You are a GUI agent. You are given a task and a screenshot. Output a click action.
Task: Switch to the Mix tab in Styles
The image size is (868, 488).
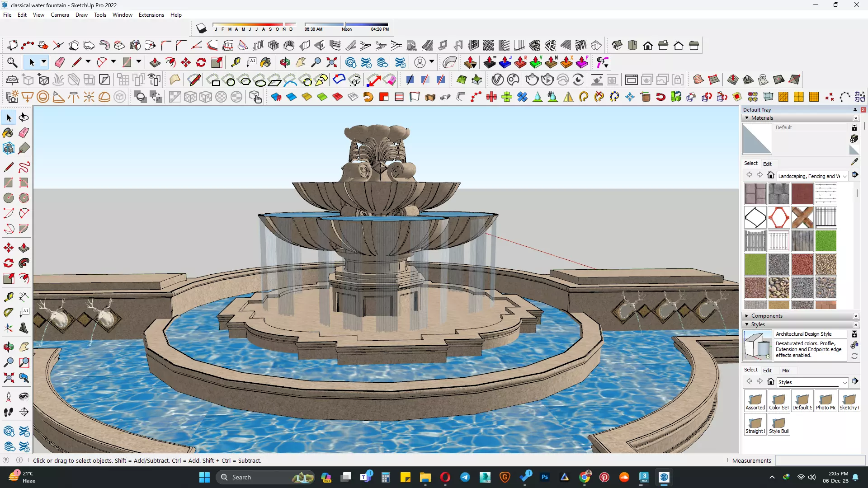(786, 371)
